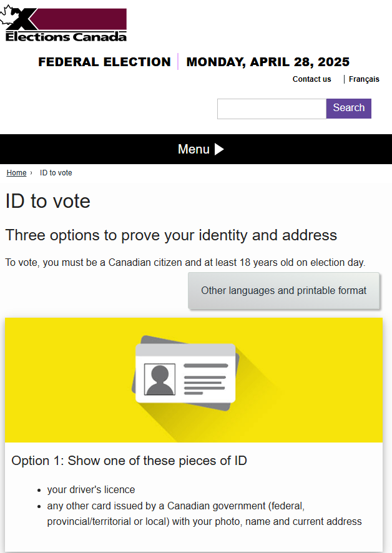Click the white triangle arrow beside Menu
Viewport: 392px width, 553px height.
pyautogui.click(x=219, y=149)
